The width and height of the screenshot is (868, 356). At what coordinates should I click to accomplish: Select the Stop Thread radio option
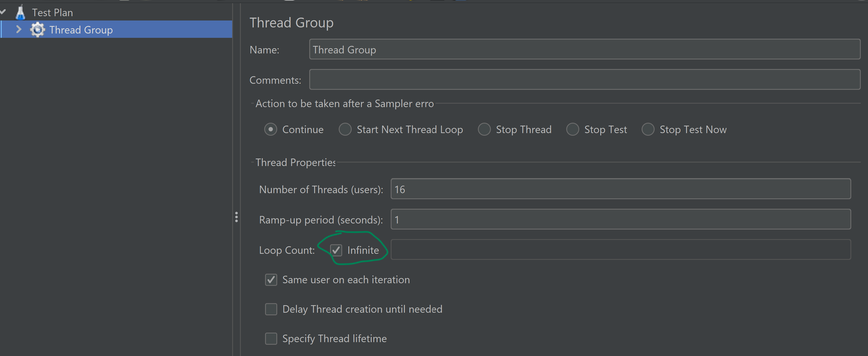[x=484, y=129]
